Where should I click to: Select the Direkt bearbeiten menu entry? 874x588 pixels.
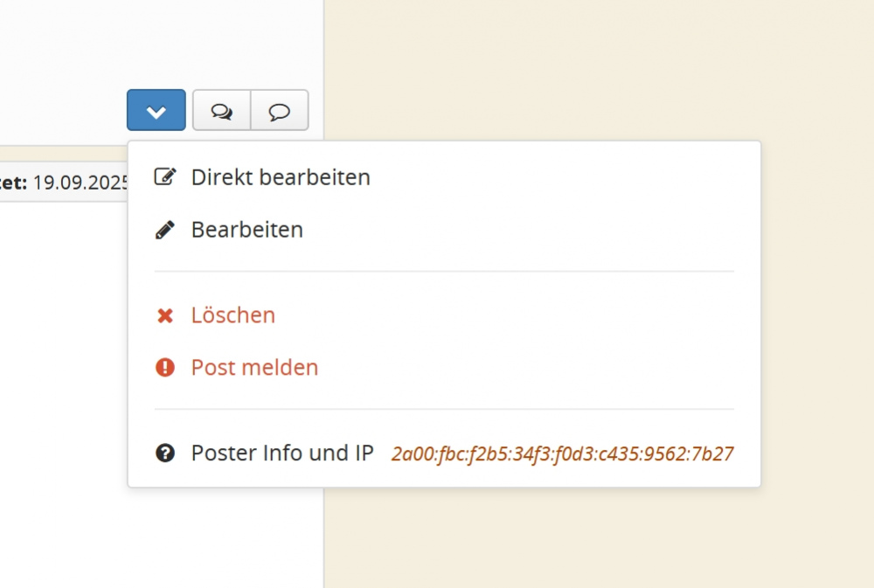[x=281, y=177]
